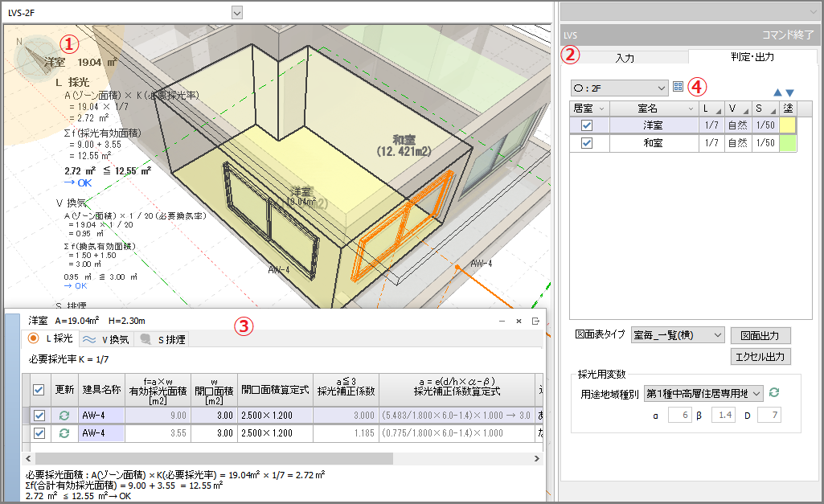The width and height of the screenshot is (824, 504).
Task: Click the grid icon beside the 2F floor dropdown
Action: pos(678,86)
